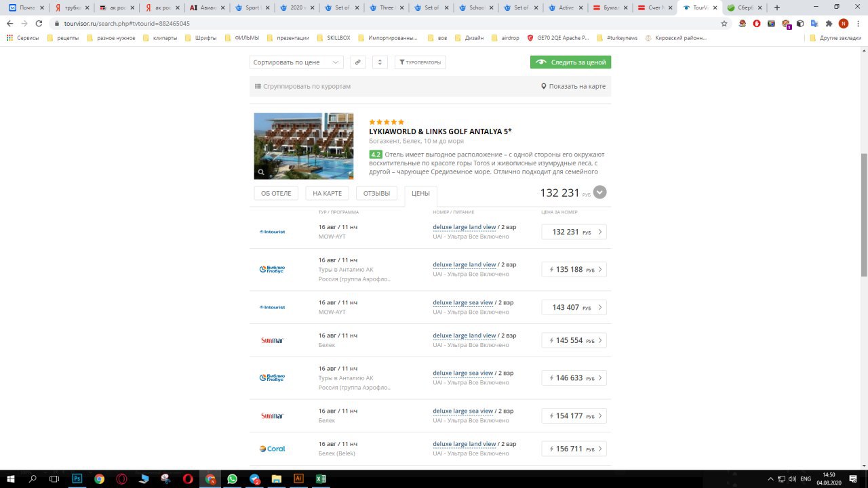Click Sunmar logo in 145 554 row
This screenshot has height=488, width=868.
pyautogui.click(x=272, y=340)
